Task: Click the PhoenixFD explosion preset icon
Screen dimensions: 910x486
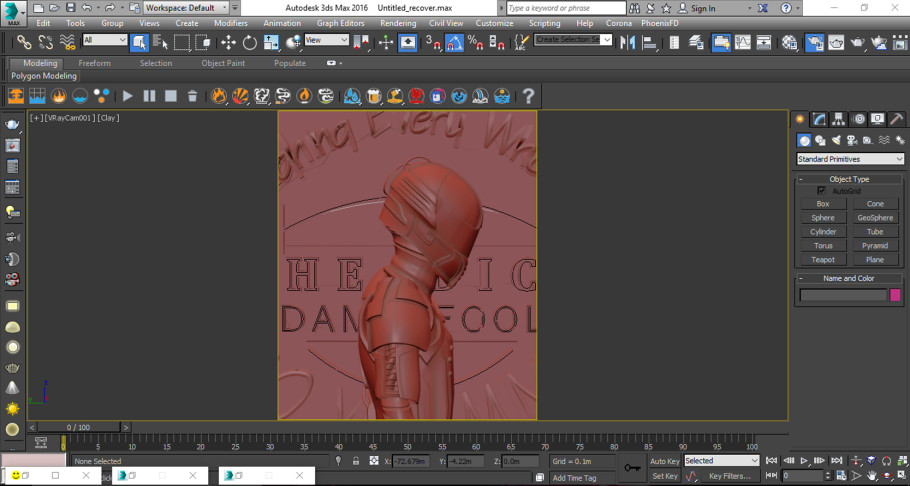Action: point(240,96)
